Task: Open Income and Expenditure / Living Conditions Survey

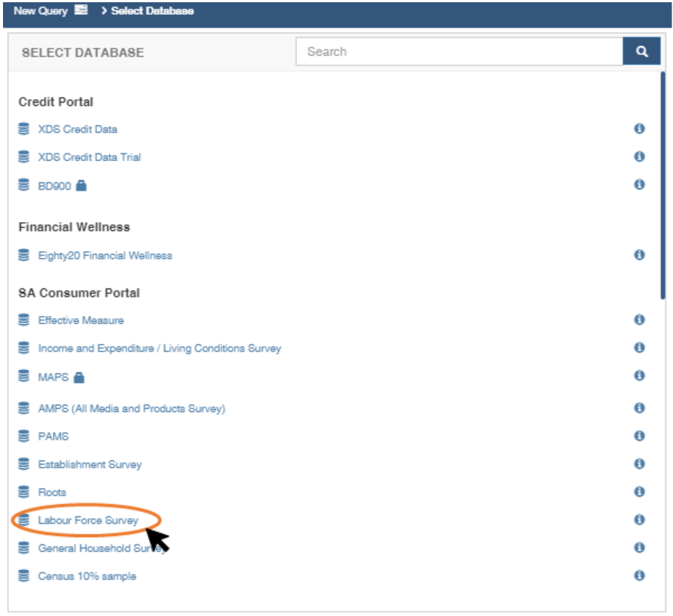Action: tap(159, 349)
